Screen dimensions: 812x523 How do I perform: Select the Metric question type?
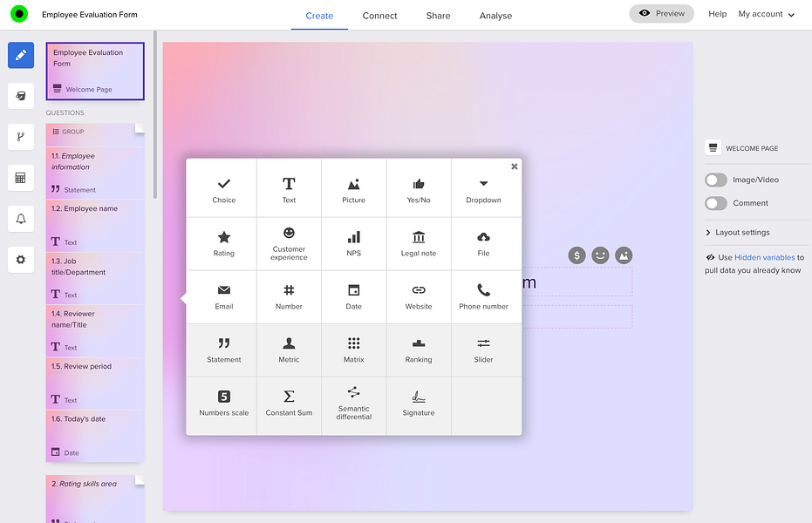(x=289, y=350)
